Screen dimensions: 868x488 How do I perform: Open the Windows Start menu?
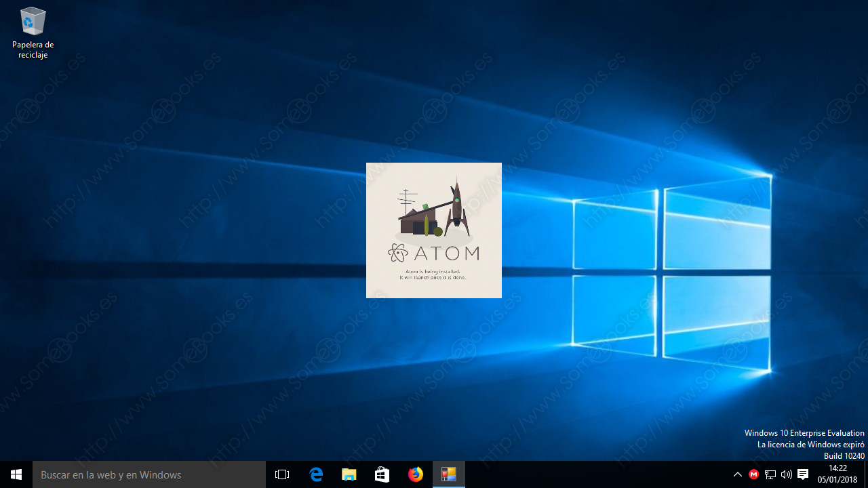coord(16,474)
